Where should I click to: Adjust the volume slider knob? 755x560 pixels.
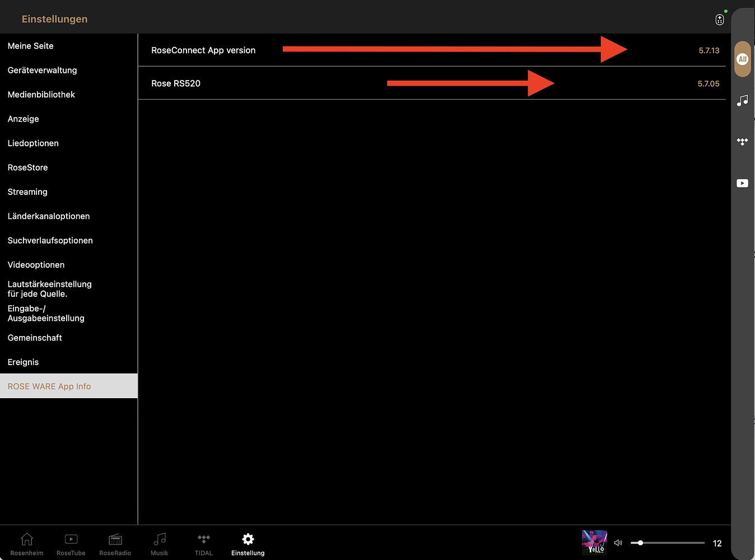coord(640,543)
